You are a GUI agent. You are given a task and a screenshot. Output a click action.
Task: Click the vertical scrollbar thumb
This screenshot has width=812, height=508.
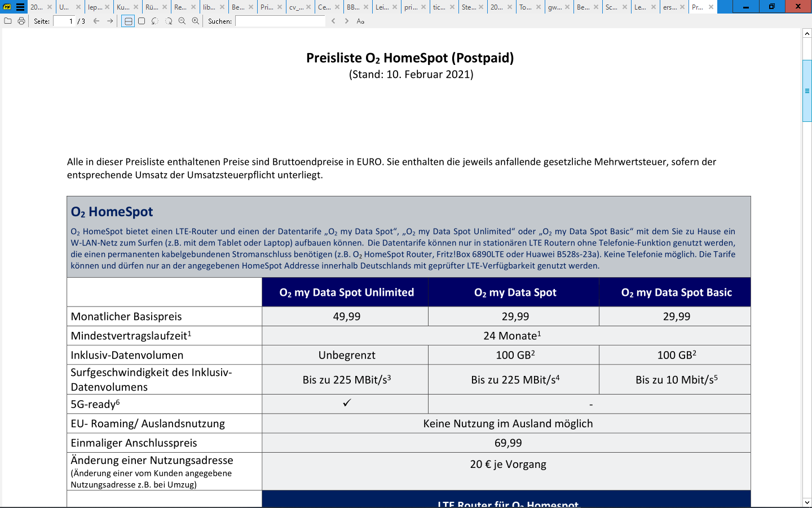click(x=807, y=90)
